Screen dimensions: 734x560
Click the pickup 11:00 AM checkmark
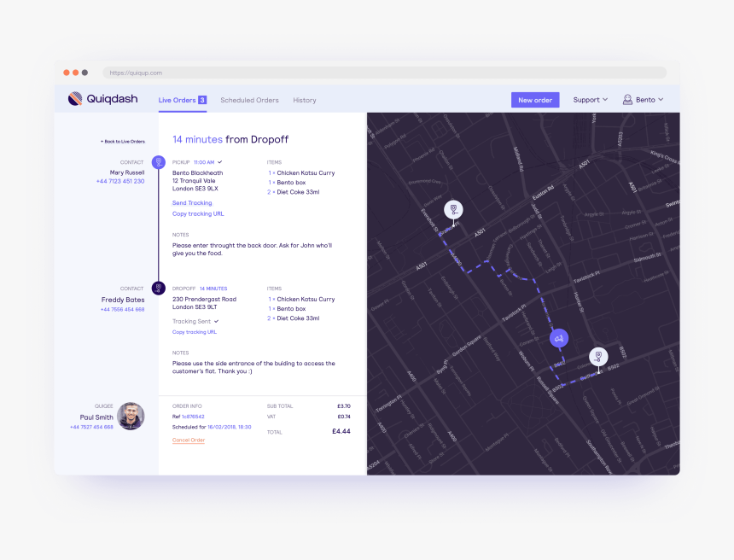(x=220, y=162)
